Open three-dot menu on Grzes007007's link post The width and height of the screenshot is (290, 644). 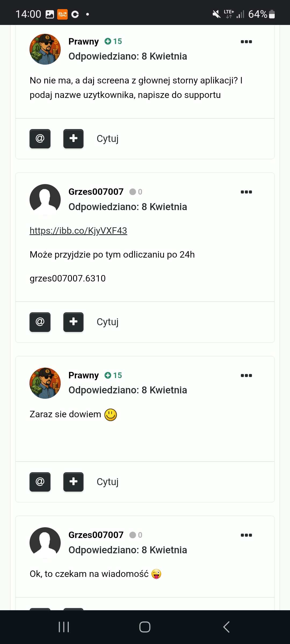pyautogui.click(x=246, y=192)
